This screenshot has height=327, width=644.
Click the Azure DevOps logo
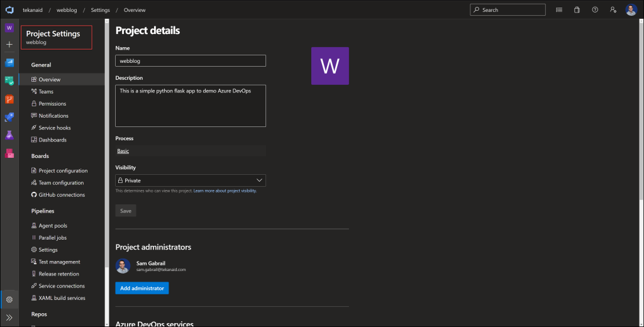click(9, 10)
